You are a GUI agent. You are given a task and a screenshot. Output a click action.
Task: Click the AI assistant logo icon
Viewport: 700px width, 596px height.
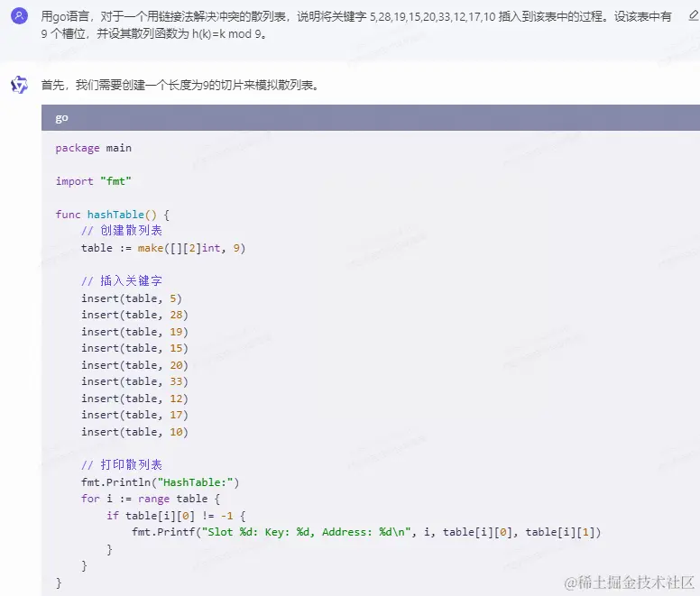[19, 85]
